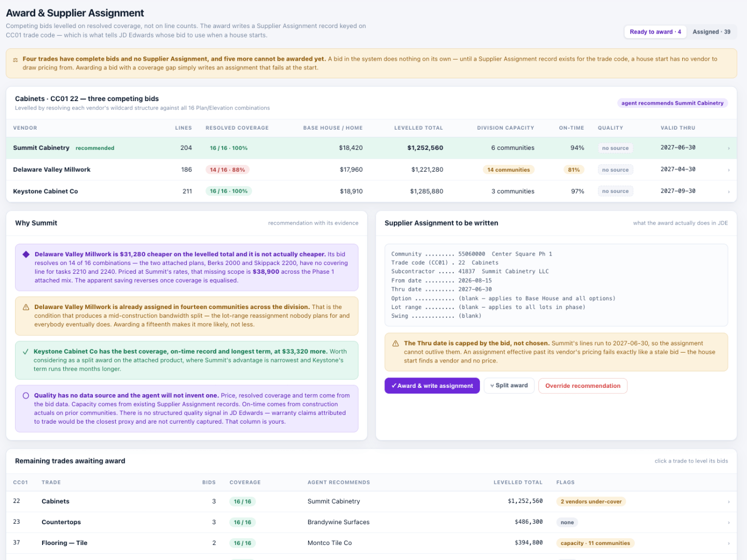Click the $1,221,280 levelled total

pyautogui.click(x=427, y=170)
